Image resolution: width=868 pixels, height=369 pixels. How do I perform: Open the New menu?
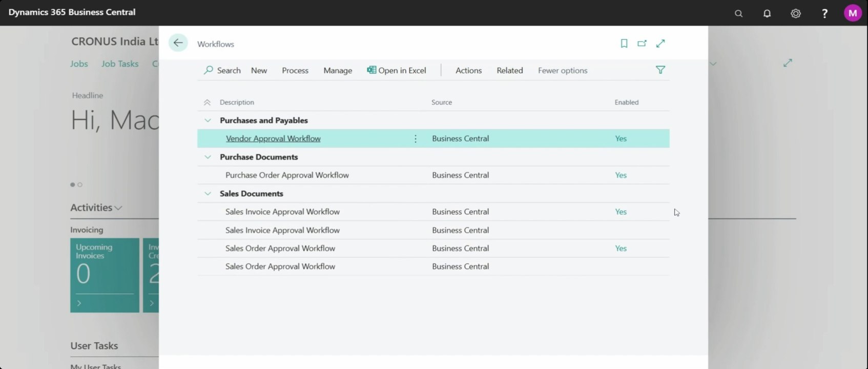[x=259, y=70]
